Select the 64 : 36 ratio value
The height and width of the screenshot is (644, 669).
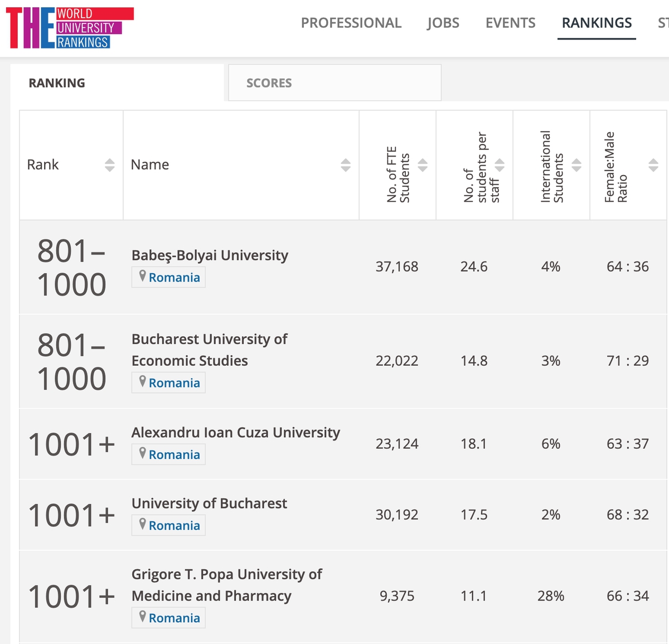628,267
